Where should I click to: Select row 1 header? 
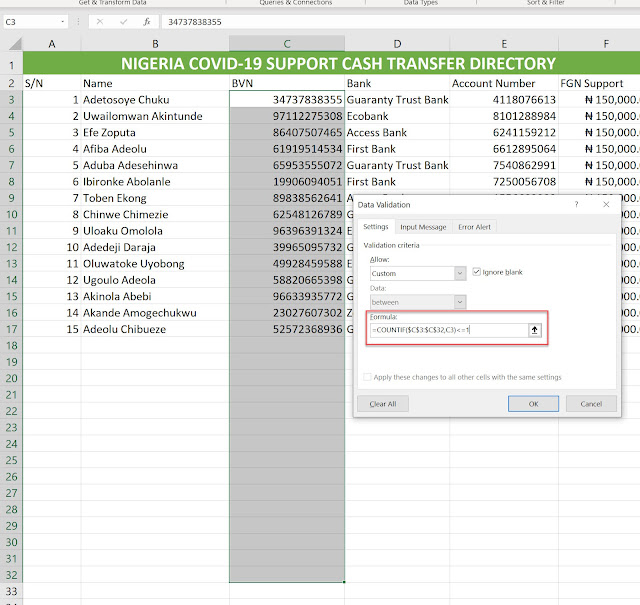[11, 64]
